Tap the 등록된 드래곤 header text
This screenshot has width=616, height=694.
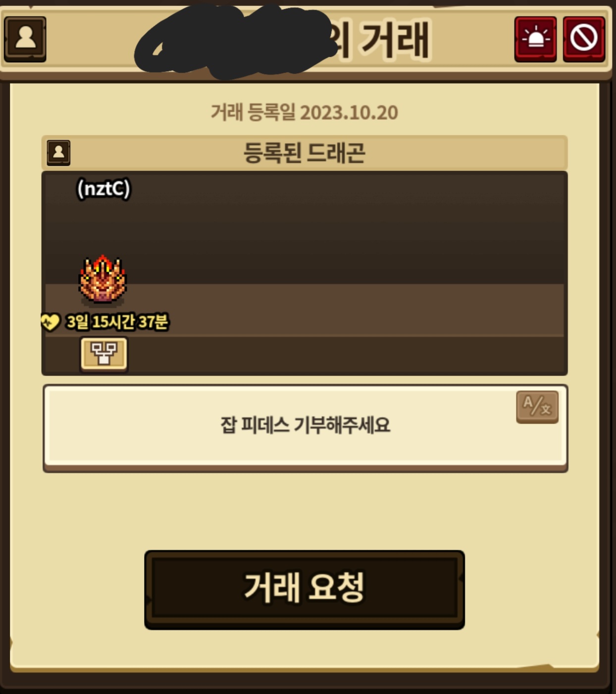pyautogui.click(x=304, y=152)
